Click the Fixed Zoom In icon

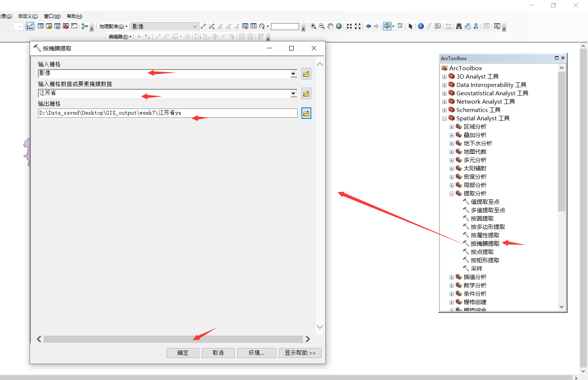click(349, 26)
